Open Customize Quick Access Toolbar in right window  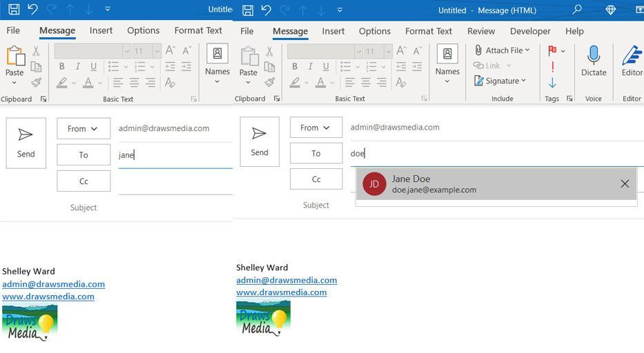click(340, 10)
